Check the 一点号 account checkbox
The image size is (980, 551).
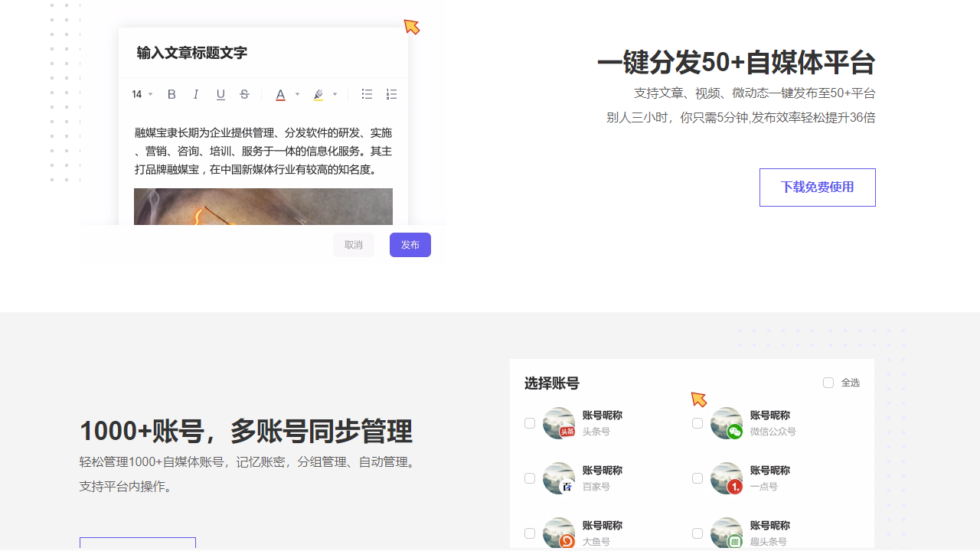(697, 478)
